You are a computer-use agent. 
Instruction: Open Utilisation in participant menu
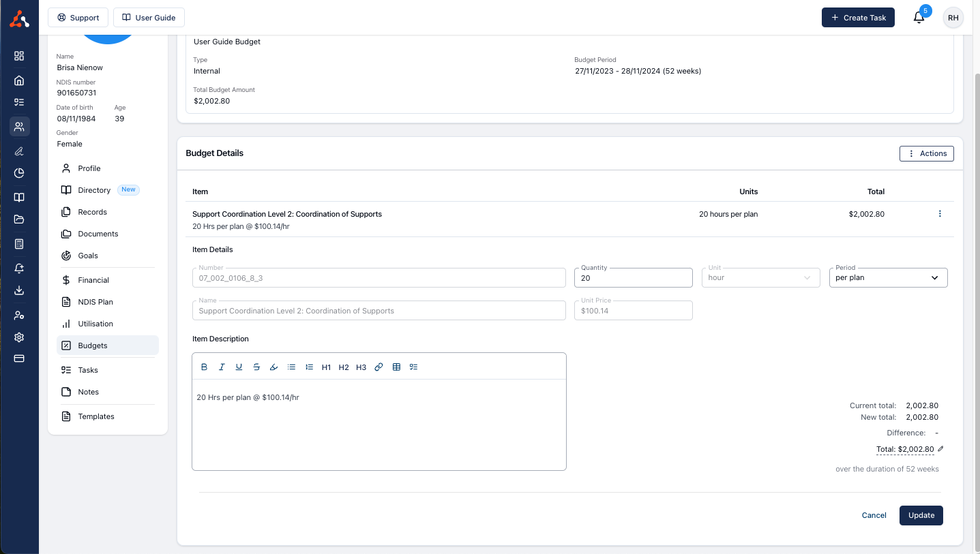coord(108,324)
